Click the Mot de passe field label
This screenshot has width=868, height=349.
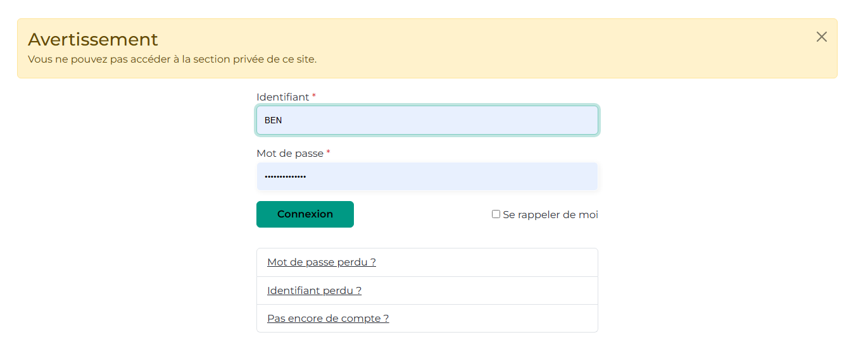[x=290, y=154]
